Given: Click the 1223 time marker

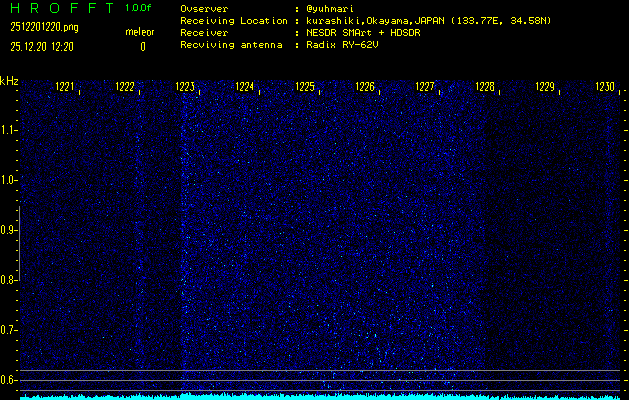Looking at the screenshot, I should tap(185, 87).
